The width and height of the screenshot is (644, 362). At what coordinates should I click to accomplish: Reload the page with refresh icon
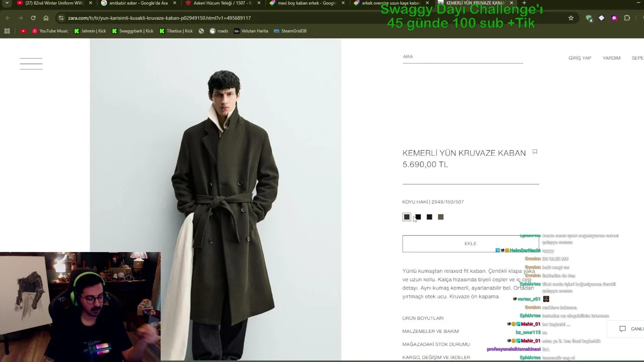click(33, 18)
